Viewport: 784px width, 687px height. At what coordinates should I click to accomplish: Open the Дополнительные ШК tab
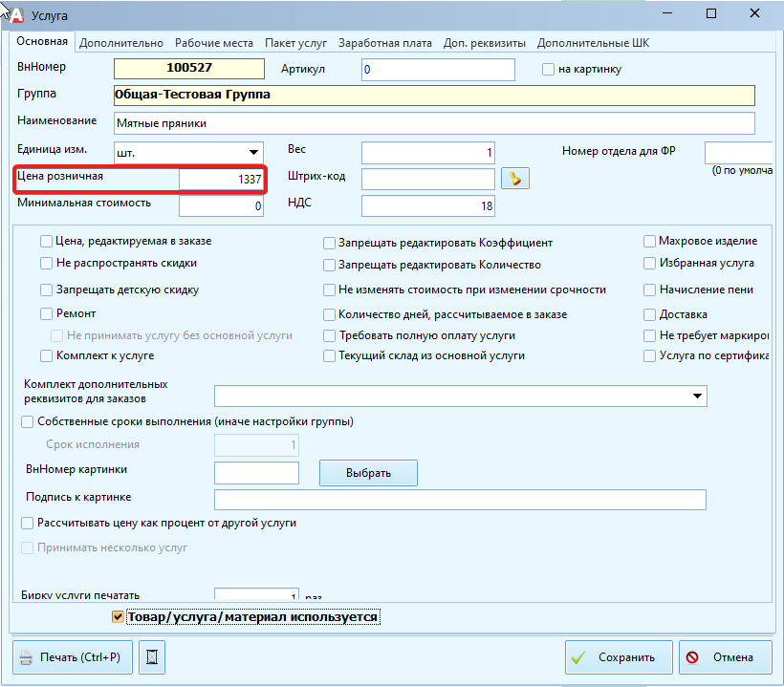(593, 43)
